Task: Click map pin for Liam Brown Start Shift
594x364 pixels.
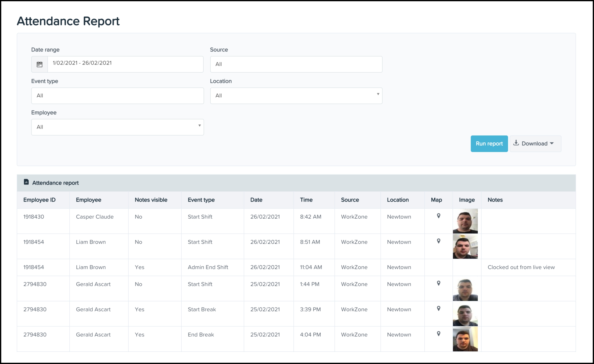Action: click(438, 241)
